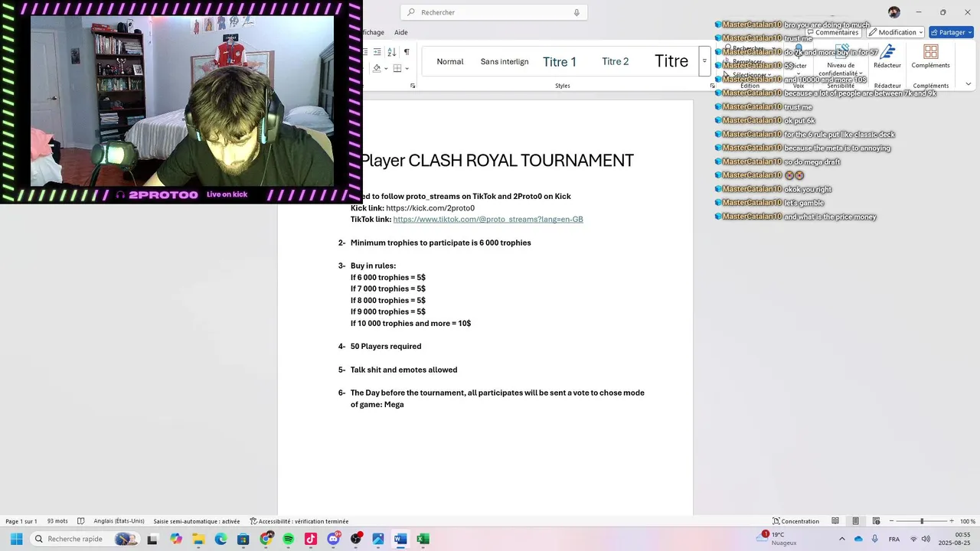The height and width of the screenshot is (551, 980).
Task: Apply the Titre 1 style
Action: click(560, 62)
